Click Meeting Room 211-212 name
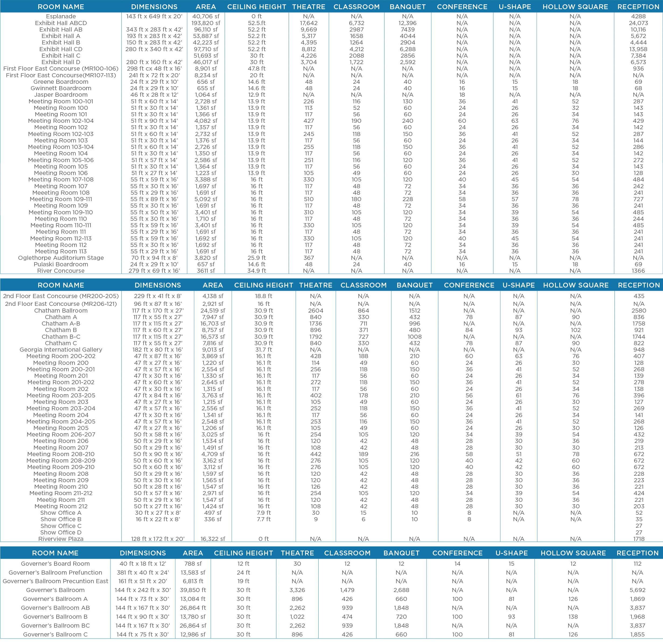Viewport: 663px width, 644px height. [61, 493]
